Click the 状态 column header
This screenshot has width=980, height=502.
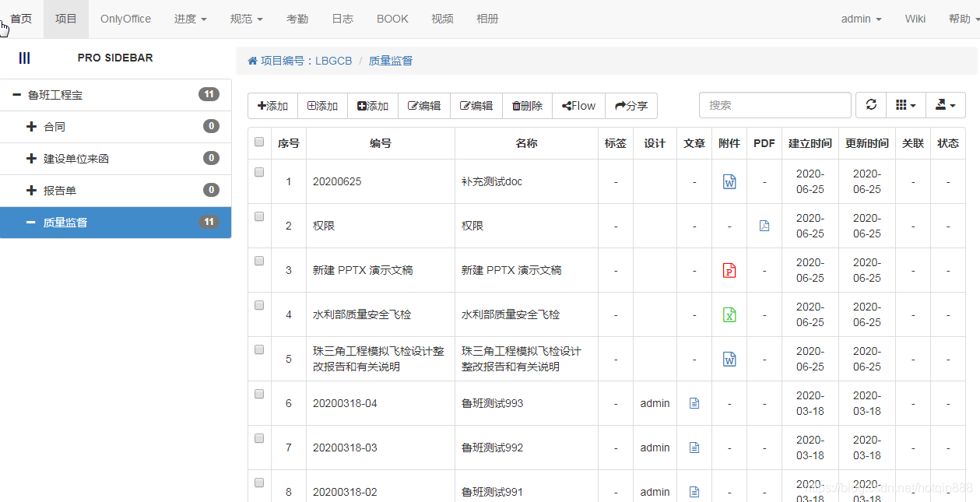[948, 143]
